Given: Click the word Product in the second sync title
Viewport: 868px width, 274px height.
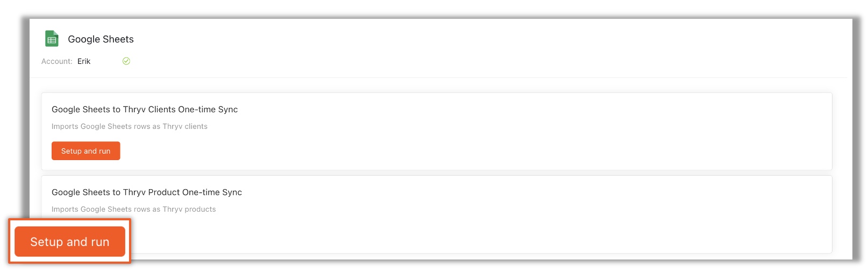Looking at the screenshot, I should (x=164, y=192).
